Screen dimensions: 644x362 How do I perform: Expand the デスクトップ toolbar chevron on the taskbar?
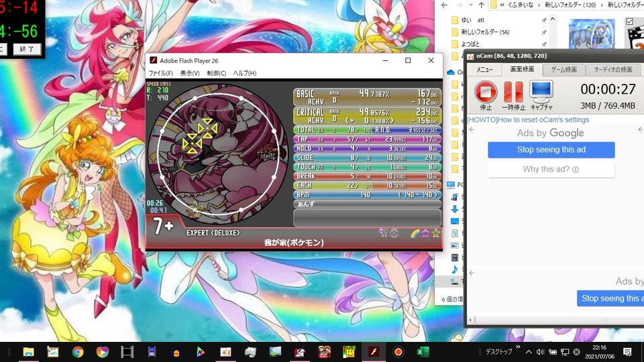click(x=518, y=347)
